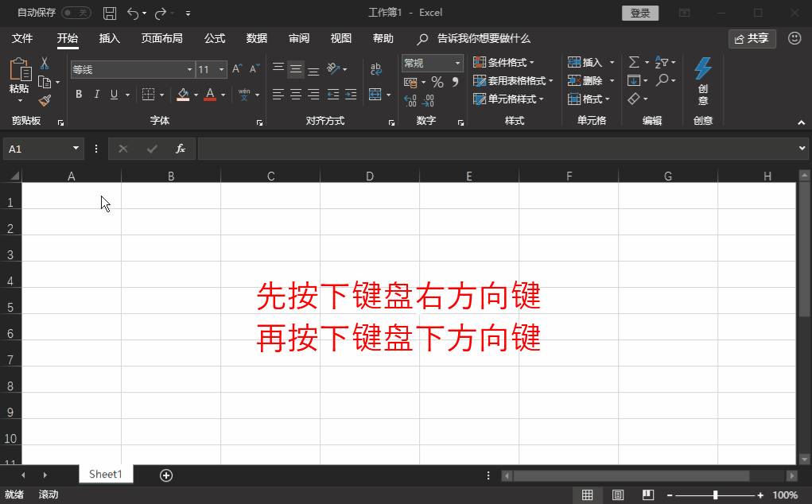Image resolution: width=812 pixels, height=504 pixels.
Task: Toggle italic formatting
Action: click(97, 95)
